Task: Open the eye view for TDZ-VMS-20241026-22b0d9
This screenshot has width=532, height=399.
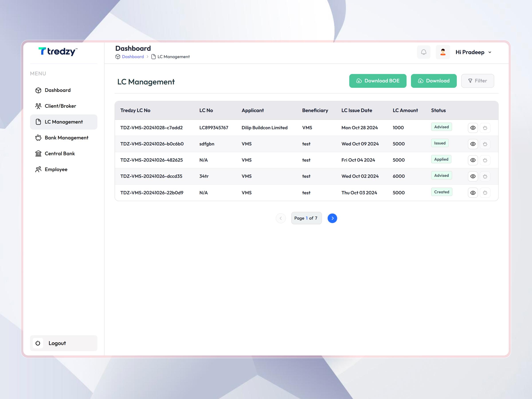Action: point(473,192)
